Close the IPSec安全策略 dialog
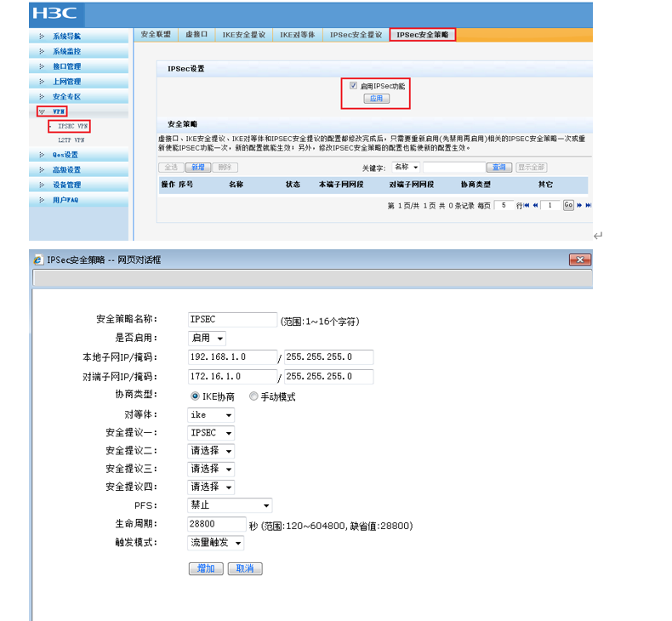The width and height of the screenshot is (672, 621). click(580, 259)
